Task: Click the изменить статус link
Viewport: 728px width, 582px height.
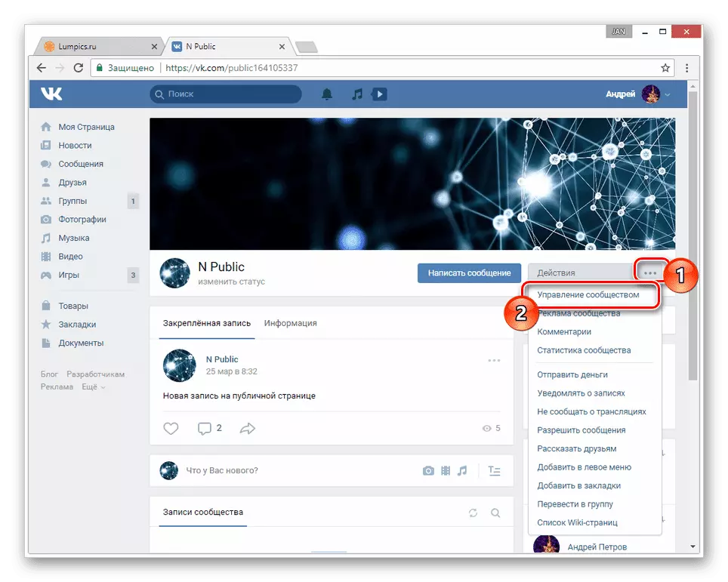Action: (x=231, y=282)
